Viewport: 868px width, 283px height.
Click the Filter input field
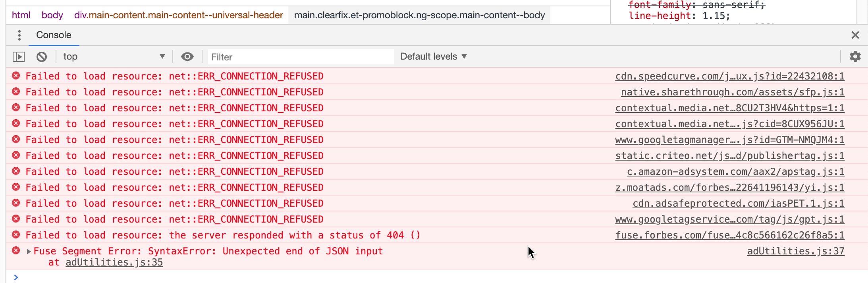301,57
